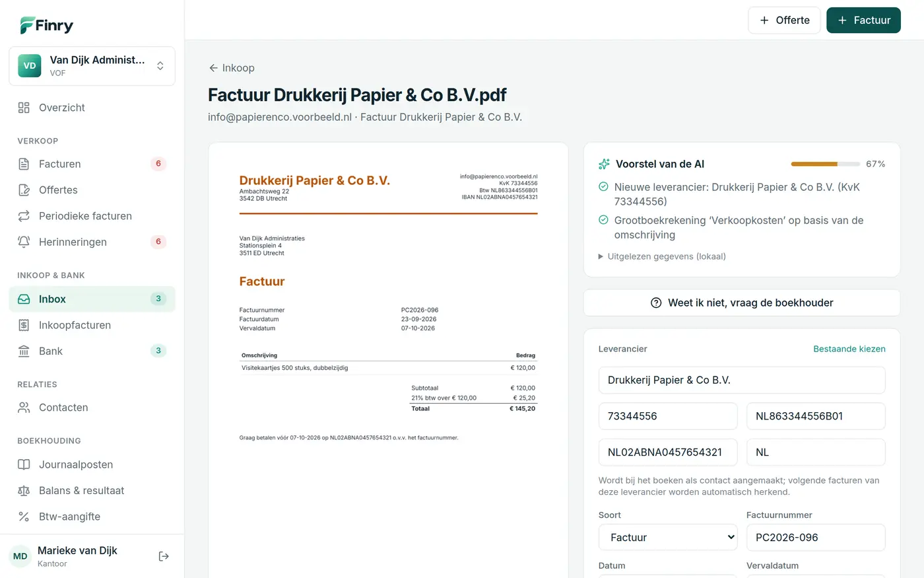The width and height of the screenshot is (924, 578).
Task: Click the Totaal amount € 145,20 in preview
Action: pyautogui.click(x=522, y=409)
